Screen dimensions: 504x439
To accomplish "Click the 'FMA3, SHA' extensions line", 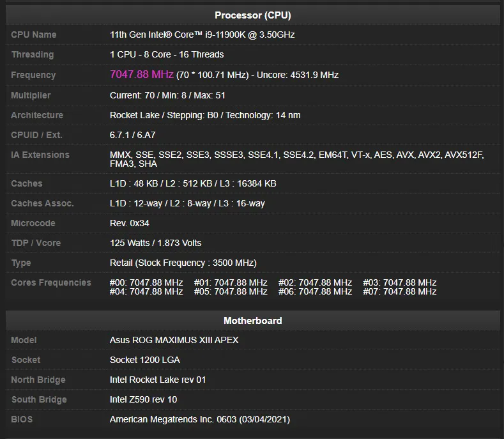I will click(x=134, y=164).
